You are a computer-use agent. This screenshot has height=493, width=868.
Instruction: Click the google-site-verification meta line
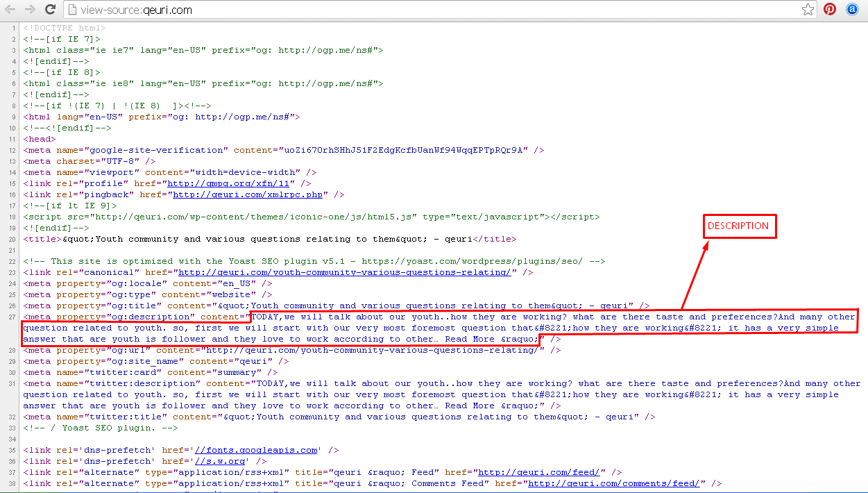point(284,150)
